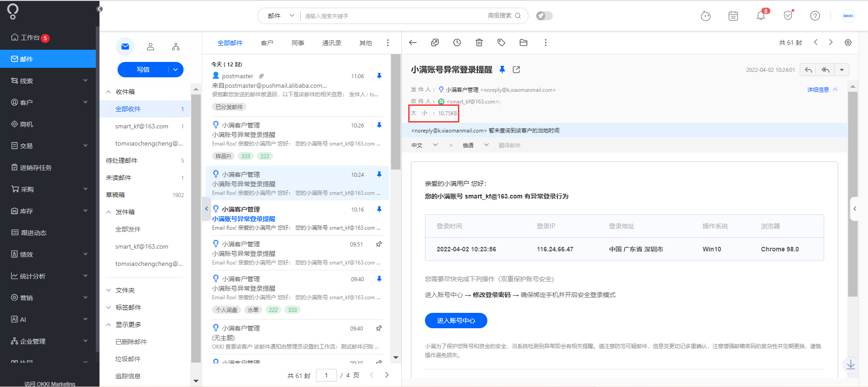Unpin the 09:40 tagged email
This screenshot has width=868, height=387.
click(x=379, y=279)
